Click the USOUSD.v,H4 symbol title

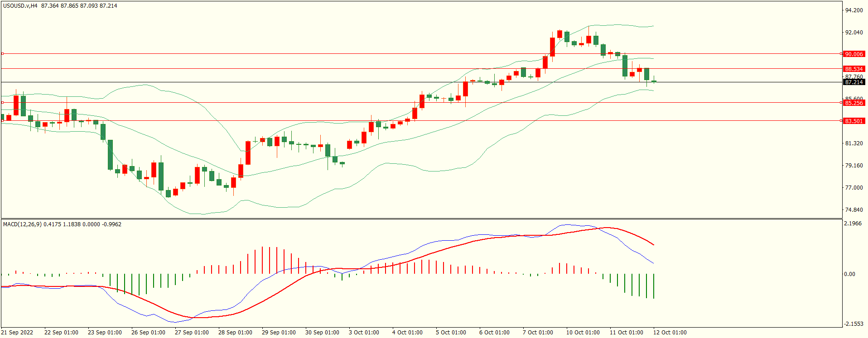[x=20, y=6]
